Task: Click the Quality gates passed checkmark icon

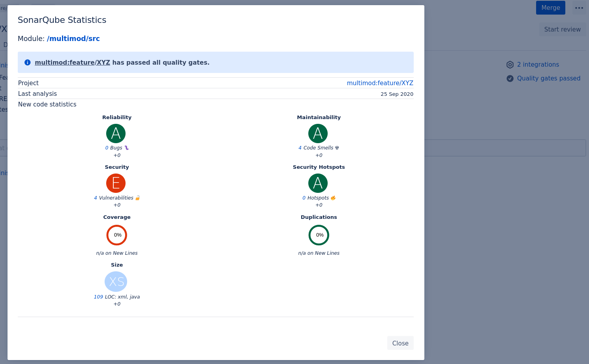Action: (510, 78)
